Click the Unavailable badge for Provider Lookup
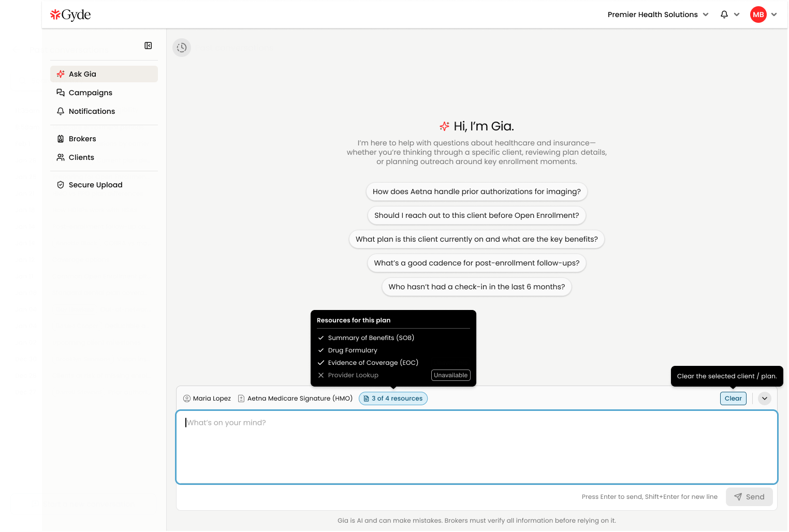 pos(451,375)
